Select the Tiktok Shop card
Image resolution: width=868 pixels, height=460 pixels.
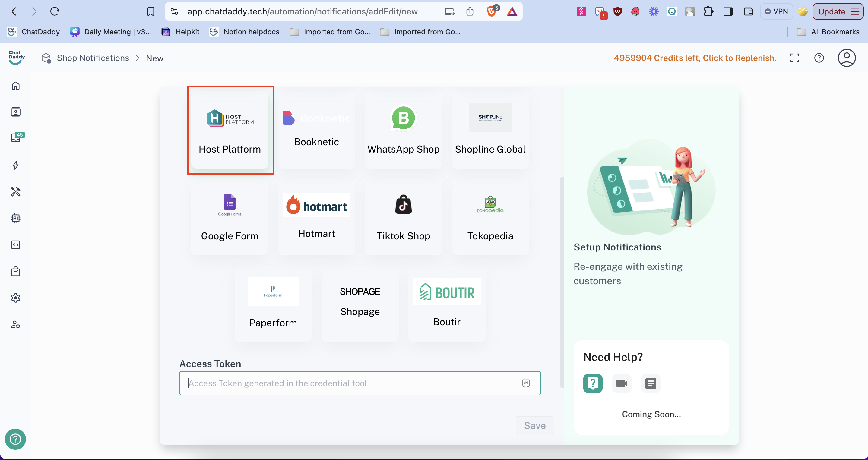tap(403, 217)
